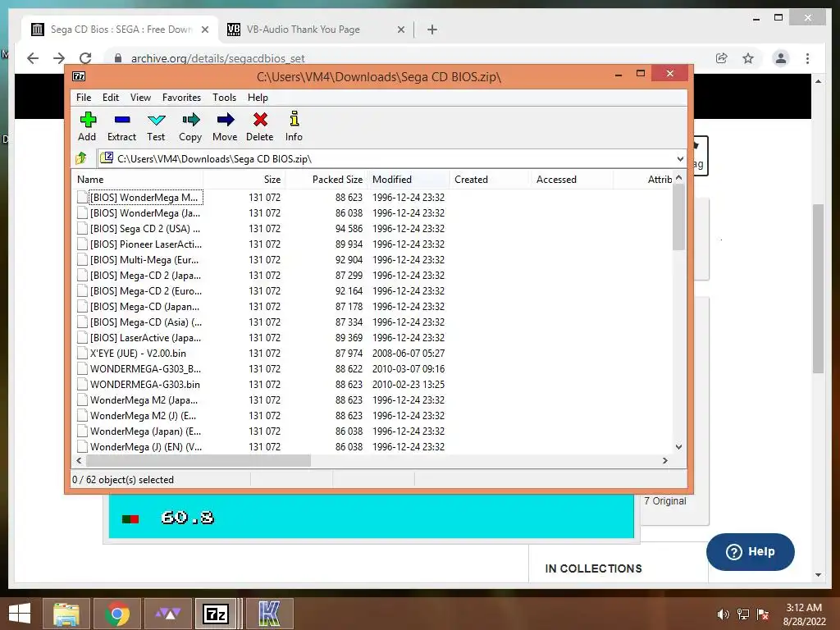Close the VB-Audio Thank You tab
This screenshot has width=840, height=630.
[x=400, y=30]
